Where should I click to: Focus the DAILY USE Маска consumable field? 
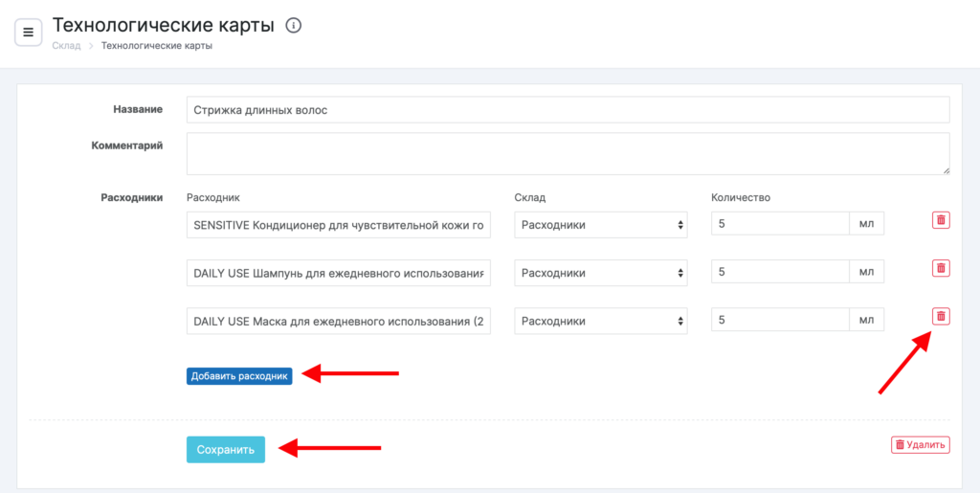pyautogui.click(x=338, y=321)
